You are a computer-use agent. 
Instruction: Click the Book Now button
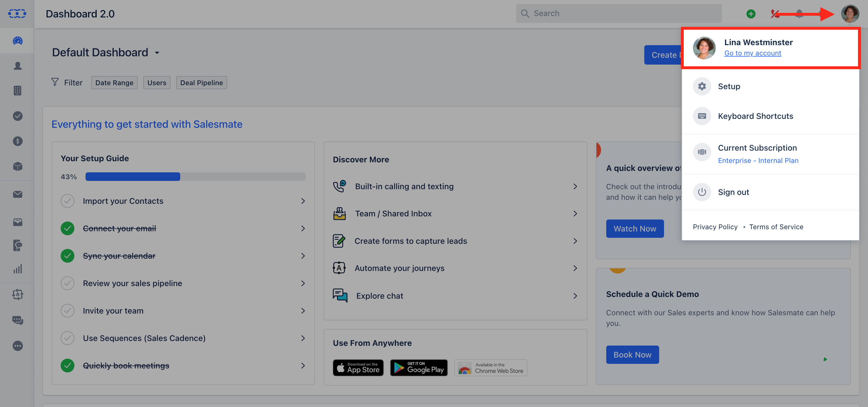pyautogui.click(x=632, y=354)
